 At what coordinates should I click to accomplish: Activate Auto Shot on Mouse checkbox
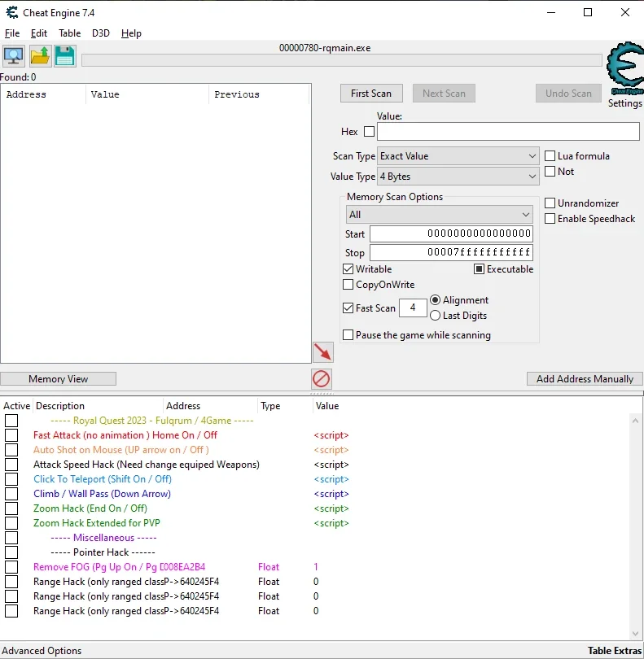pyautogui.click(x=11, y=450)
